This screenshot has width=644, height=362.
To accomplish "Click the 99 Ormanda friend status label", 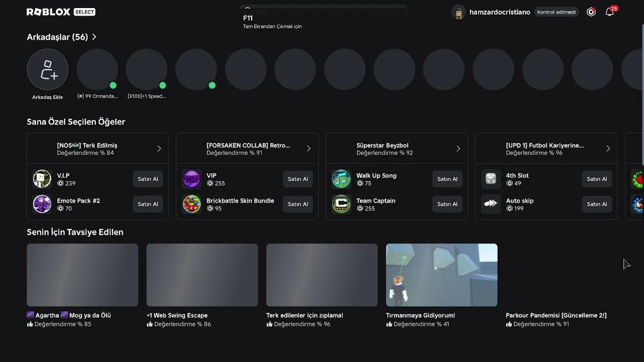I will (97, 96).
